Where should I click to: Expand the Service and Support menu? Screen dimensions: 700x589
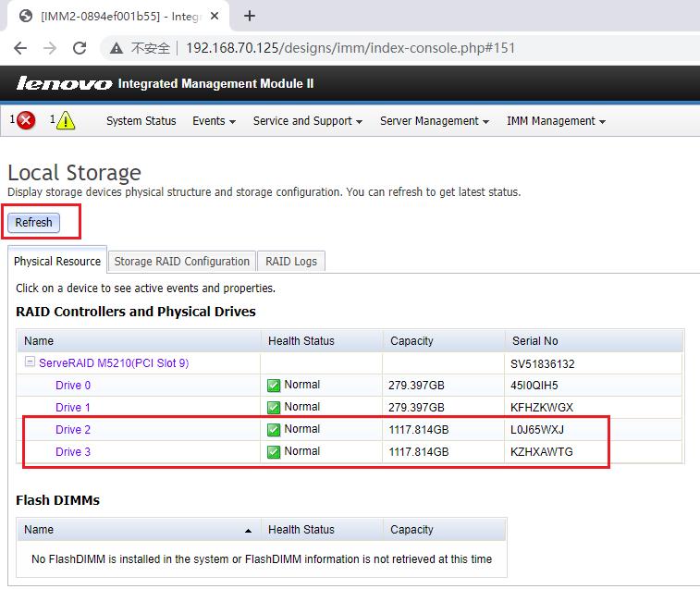click(x=307, y=121)
